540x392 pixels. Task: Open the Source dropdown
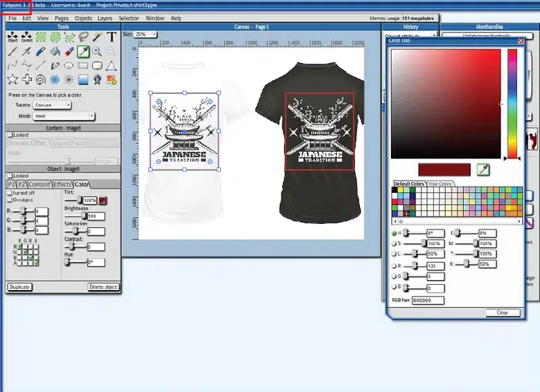pyautogui.click(x=52, y=105)
